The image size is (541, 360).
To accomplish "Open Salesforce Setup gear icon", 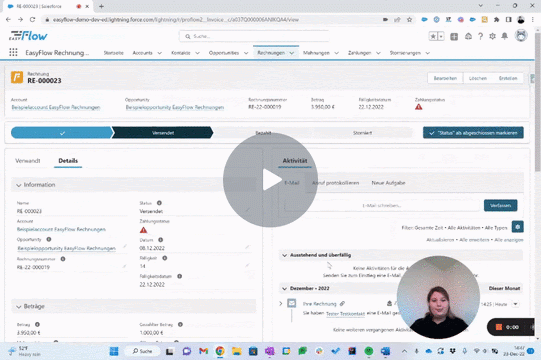I will coord(492,36).
